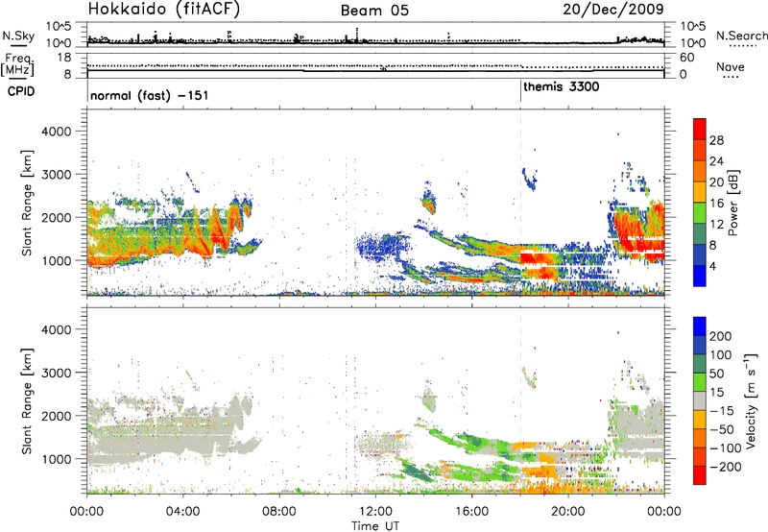Click the "N.Sky" legend label
The width and height of the screenshot is (768, 532).
[x=18, y=36]
